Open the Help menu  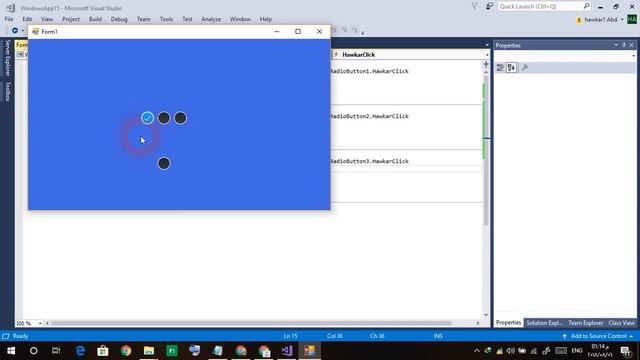(266, 19)
